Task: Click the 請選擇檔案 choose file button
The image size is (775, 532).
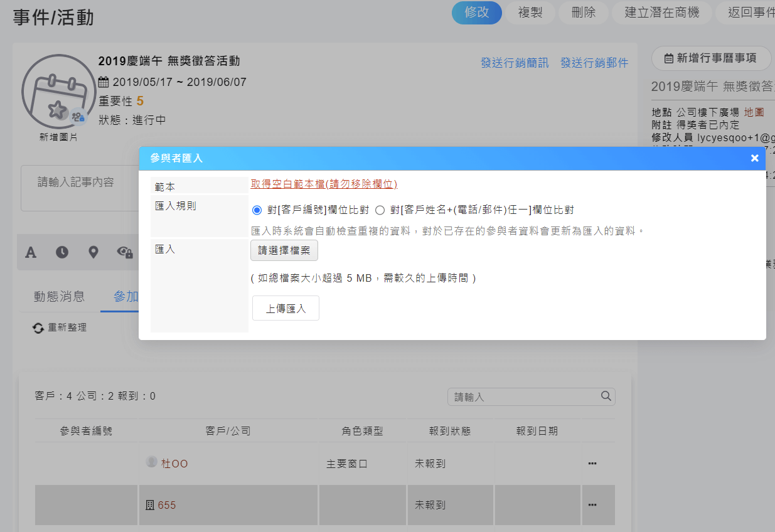Action: pyautogui.click(x=284, y=250)
